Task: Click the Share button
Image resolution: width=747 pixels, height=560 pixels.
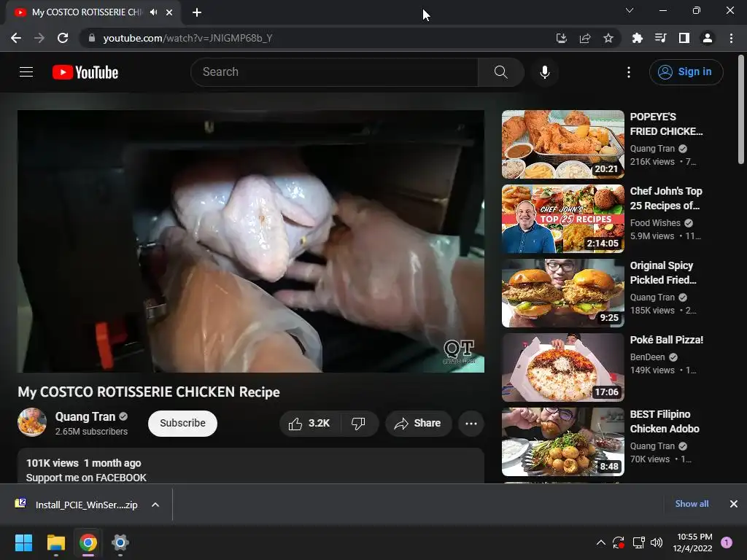Action: [418, 424]
